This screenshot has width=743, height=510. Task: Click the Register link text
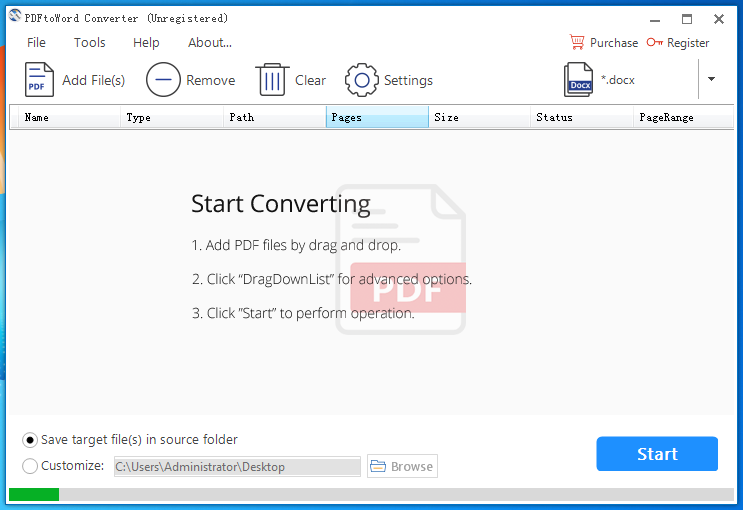tap(688, 43)
